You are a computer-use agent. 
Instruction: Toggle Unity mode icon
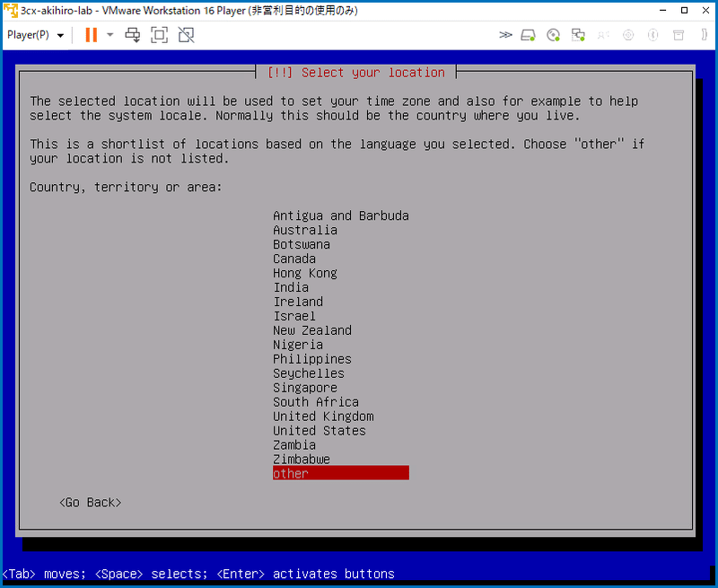coord(186,35)
